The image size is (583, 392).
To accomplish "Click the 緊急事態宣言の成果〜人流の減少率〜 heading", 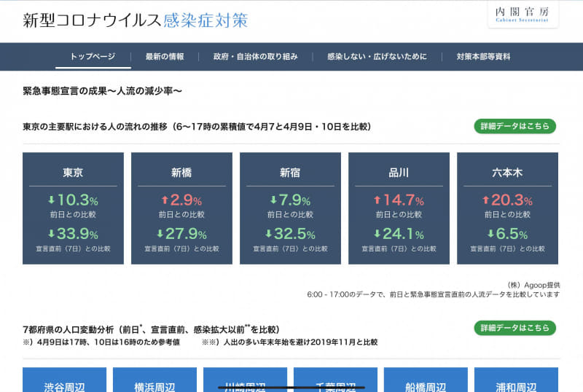I will tap(102, 91).
